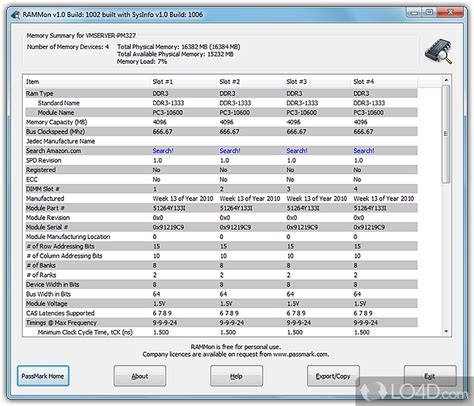This screenshot has width=474, height=406.
Task: Select the Module Revision row label
Action: tap(48, 218)
